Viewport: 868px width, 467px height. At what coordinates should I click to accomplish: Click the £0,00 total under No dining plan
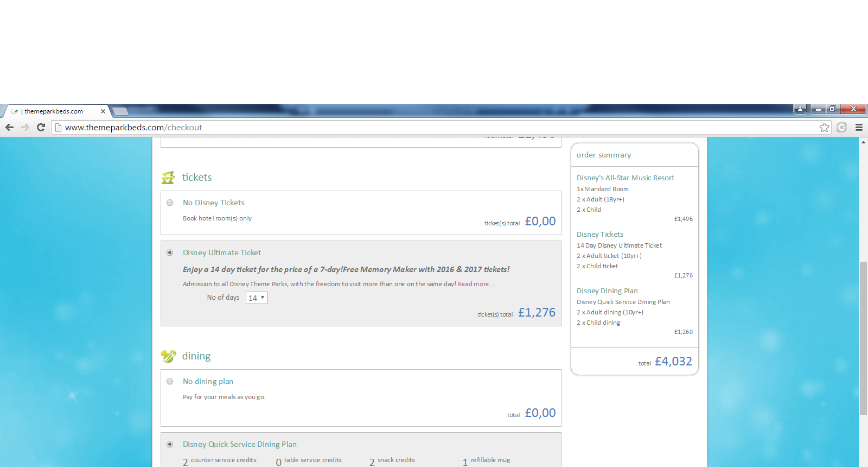click(x=540, y=413)
